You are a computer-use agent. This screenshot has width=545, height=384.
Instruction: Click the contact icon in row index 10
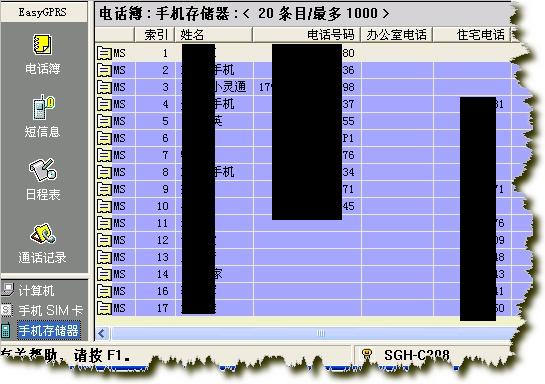point(104,206)
